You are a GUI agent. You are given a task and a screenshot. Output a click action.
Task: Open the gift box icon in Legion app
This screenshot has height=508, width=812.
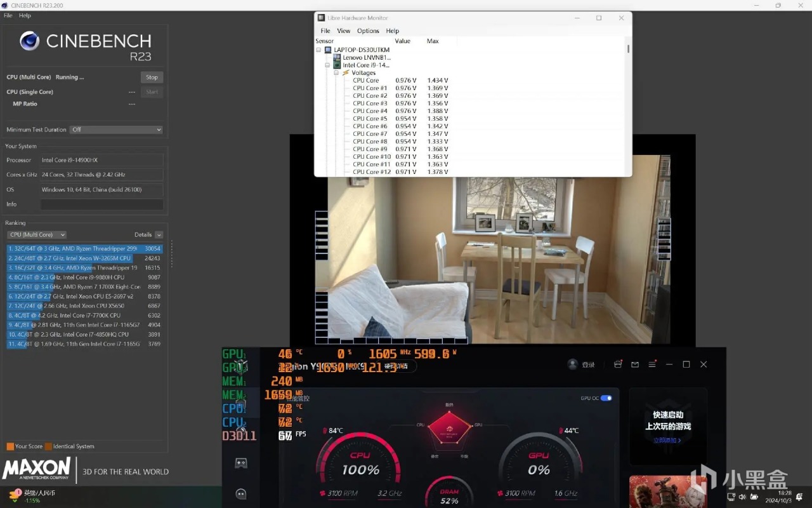(x=618, y=364)
